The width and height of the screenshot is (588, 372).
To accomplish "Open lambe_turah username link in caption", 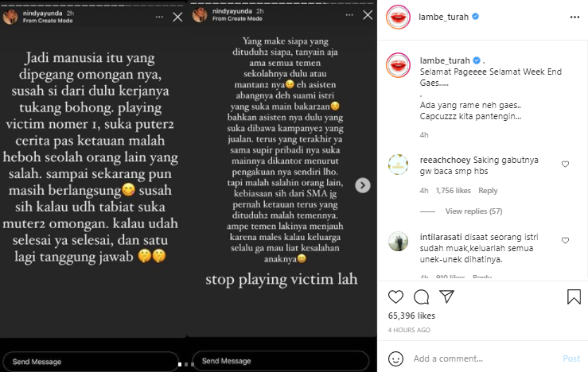I will [445, 60].
